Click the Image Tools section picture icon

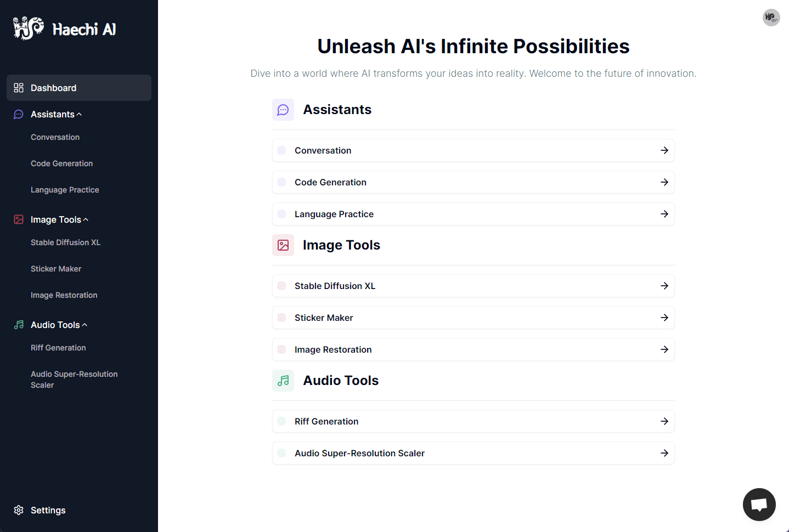[283, 245]
